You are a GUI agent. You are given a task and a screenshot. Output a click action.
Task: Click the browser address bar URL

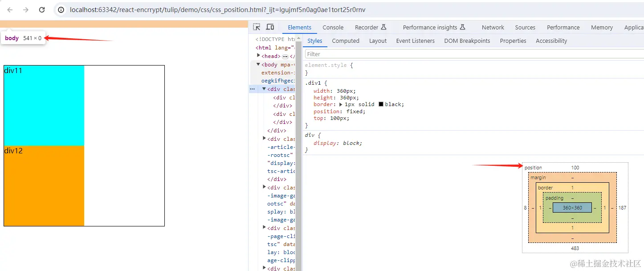pos(217,10)
